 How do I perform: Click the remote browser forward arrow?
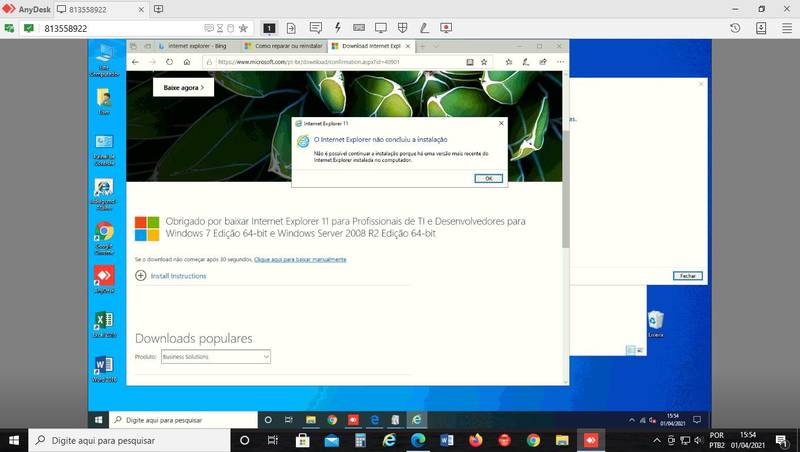(x=152, y=62)
